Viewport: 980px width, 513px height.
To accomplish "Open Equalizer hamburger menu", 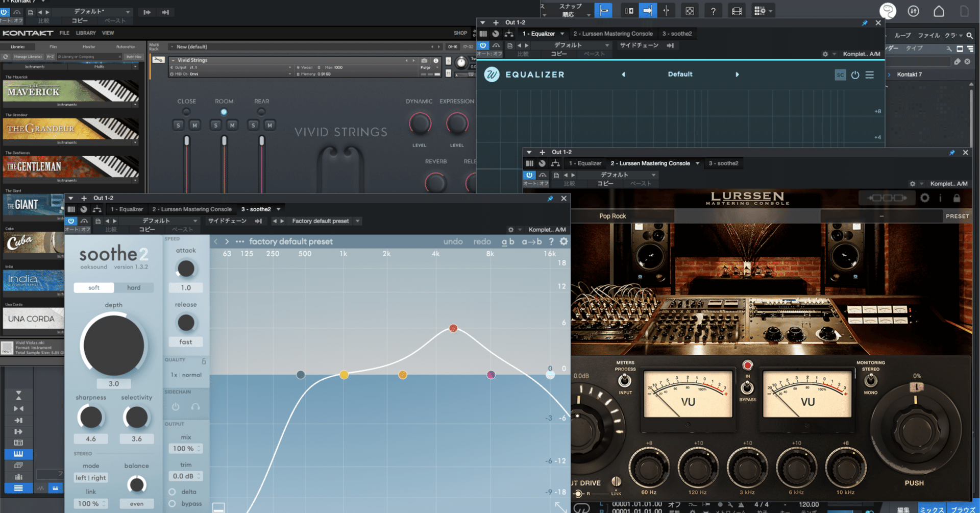I will 870,75.
